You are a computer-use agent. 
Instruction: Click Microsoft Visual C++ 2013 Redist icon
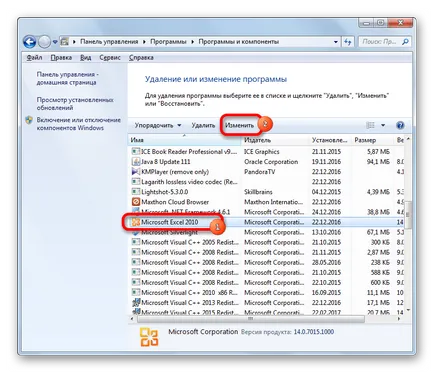coord(136,303)
